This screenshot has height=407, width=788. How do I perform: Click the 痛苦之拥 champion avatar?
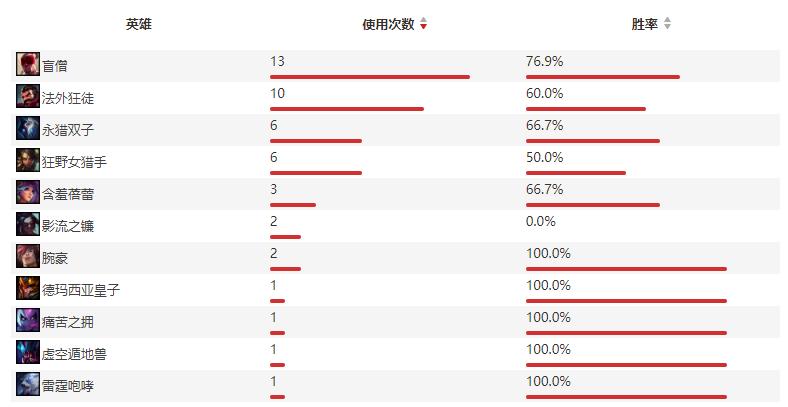(28, 321)
